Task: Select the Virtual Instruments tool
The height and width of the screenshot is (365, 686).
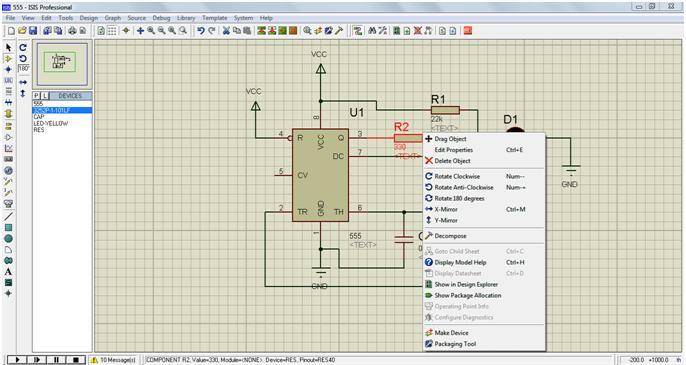Action: (8, 203)
